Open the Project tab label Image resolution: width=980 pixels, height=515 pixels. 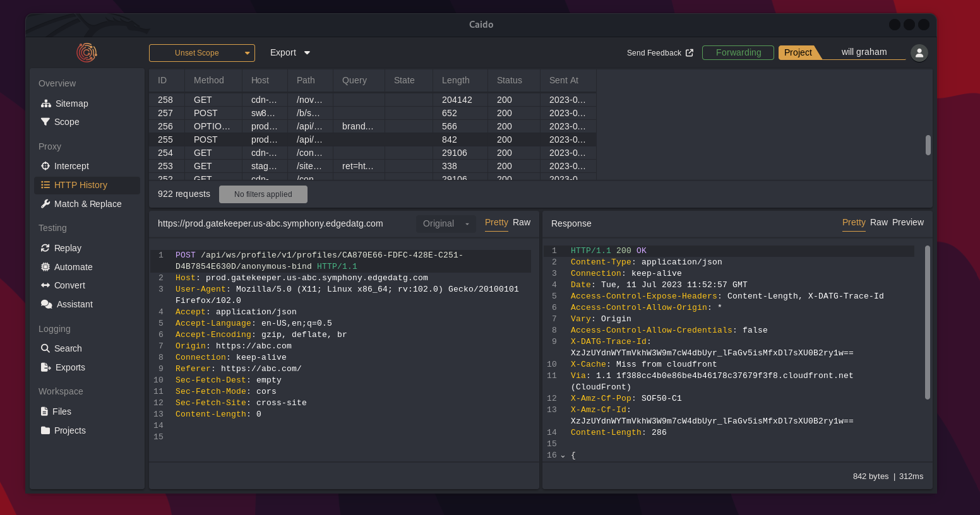[798, 52]
